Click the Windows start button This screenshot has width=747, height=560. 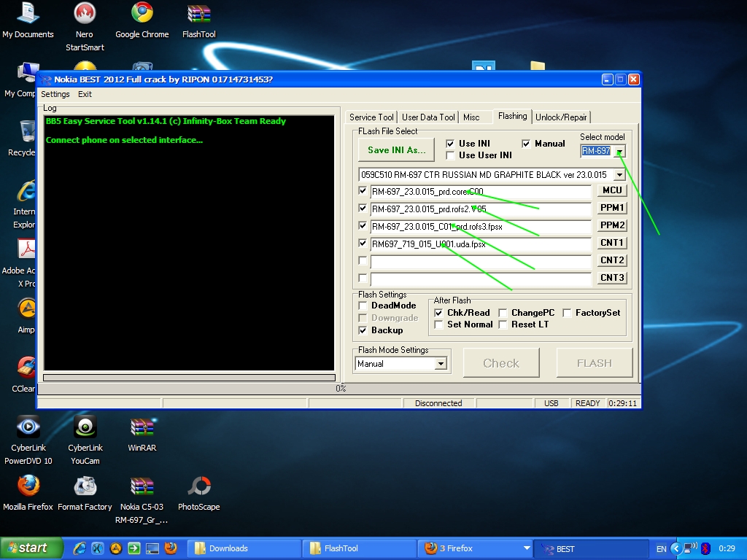coord(31,548)
